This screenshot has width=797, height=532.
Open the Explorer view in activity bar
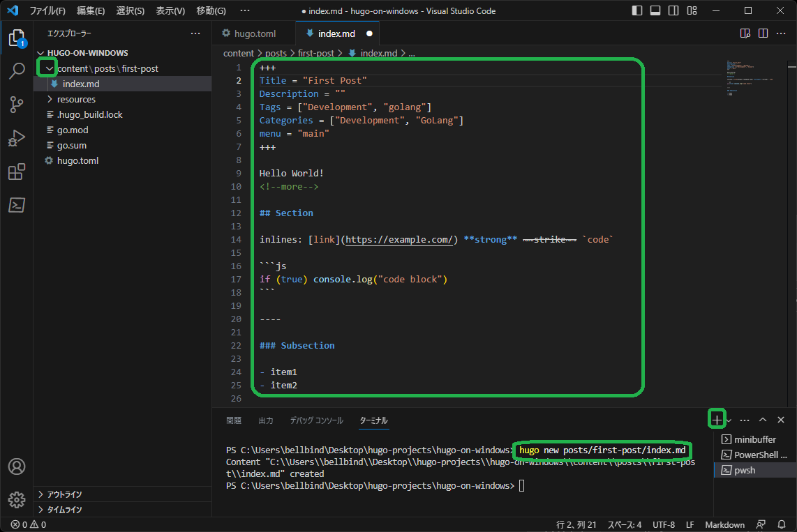click(x=17, y=38)
